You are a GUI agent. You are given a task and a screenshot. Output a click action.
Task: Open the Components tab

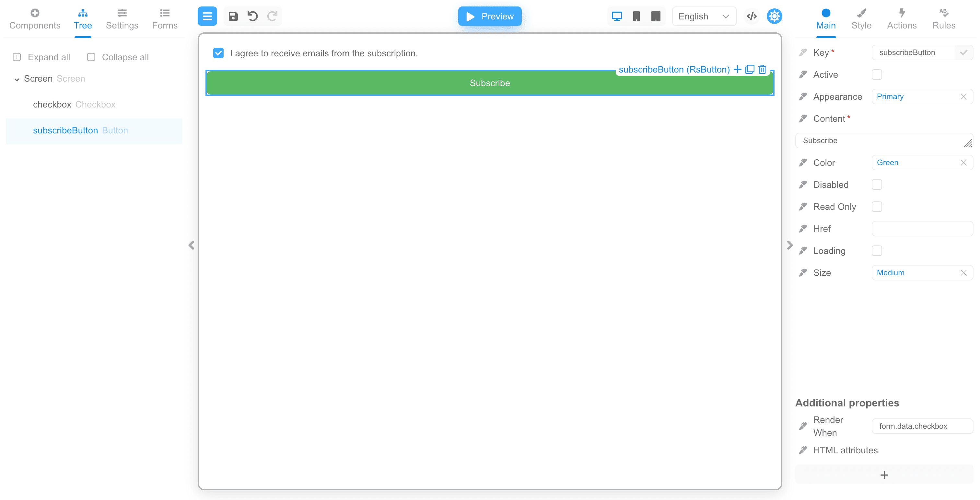coord(35,19)
